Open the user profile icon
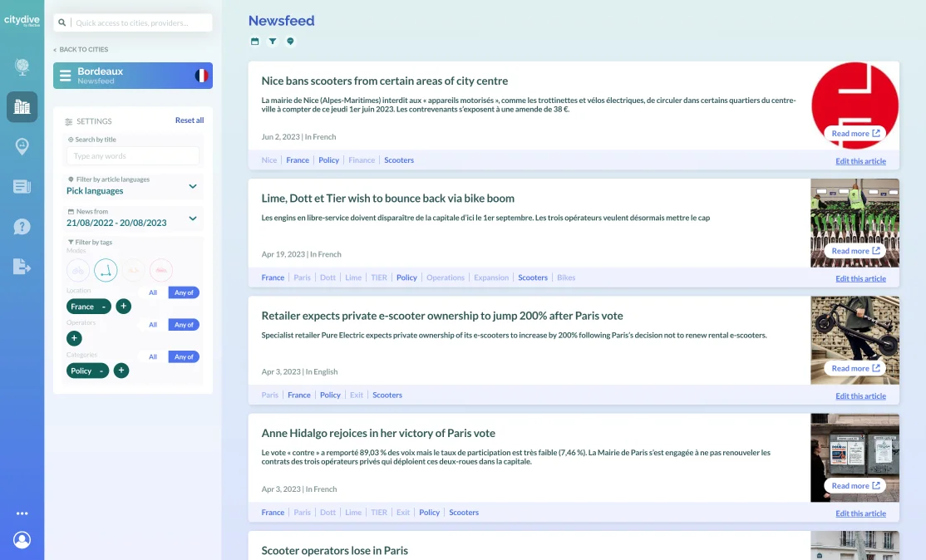The width and height of the screenshot is (926, 560). pos(22,540)
